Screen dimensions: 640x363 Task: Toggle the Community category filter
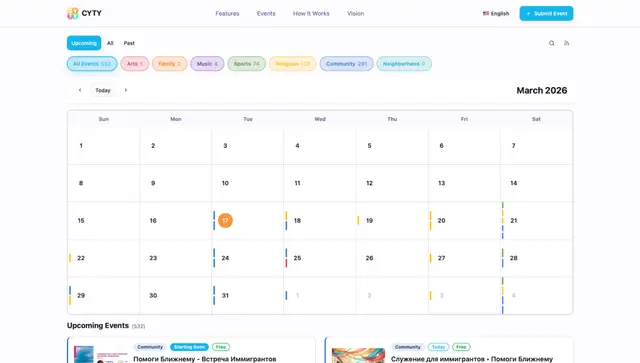point(347,64)
